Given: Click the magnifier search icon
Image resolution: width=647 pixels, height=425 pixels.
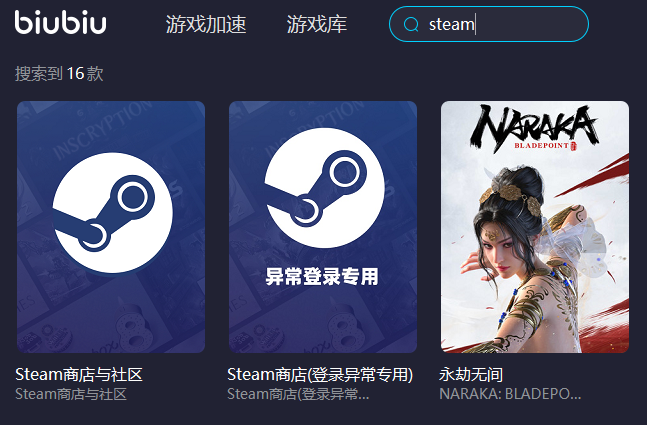Looking at the screenshot, I should 411,24.
